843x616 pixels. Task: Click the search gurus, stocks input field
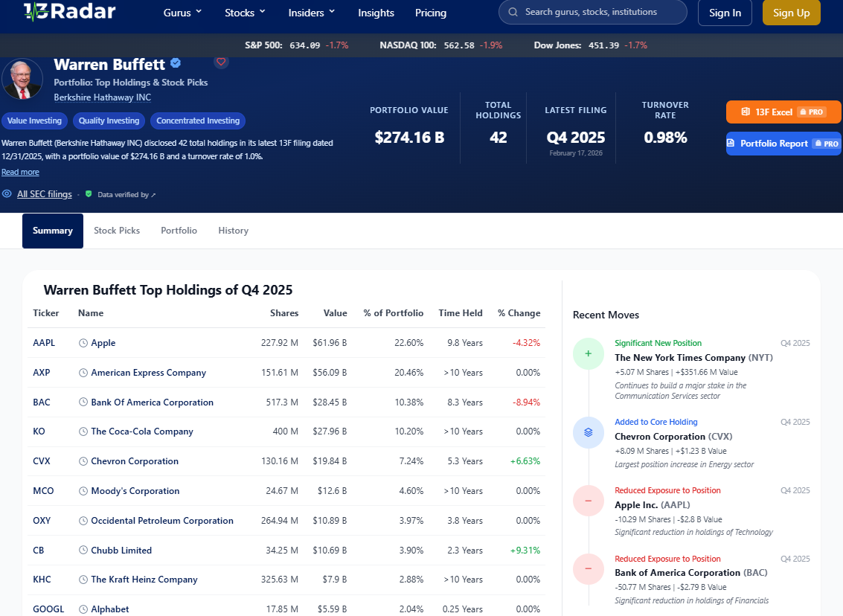coord(592,12)
